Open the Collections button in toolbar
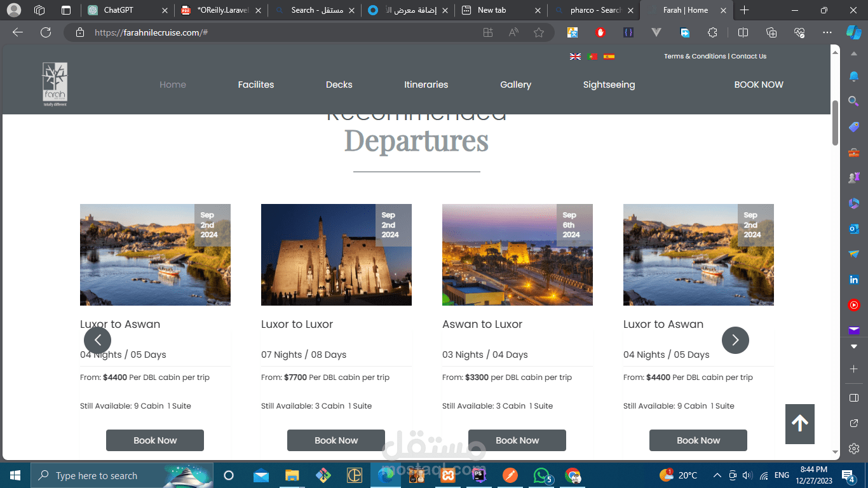 [x=771, y=32]
